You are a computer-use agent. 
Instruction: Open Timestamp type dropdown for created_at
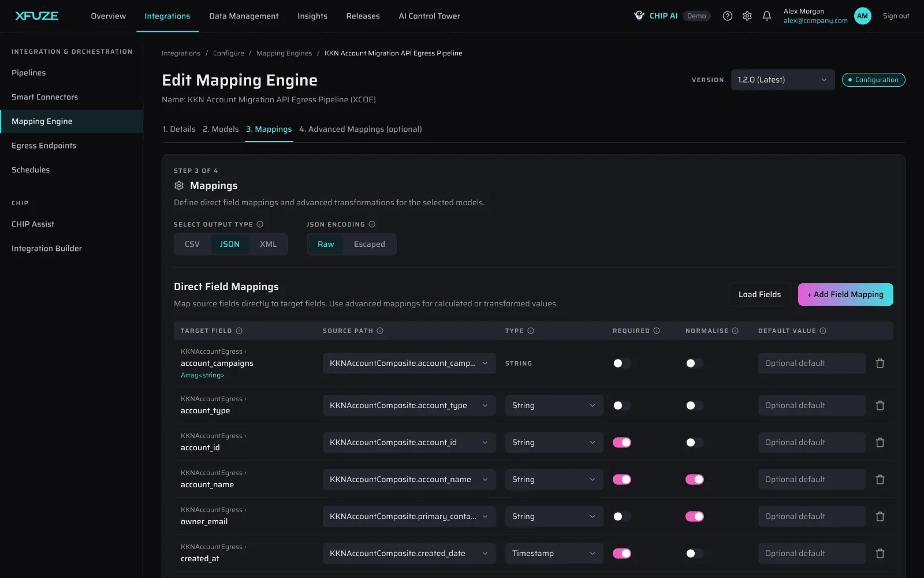554,554
